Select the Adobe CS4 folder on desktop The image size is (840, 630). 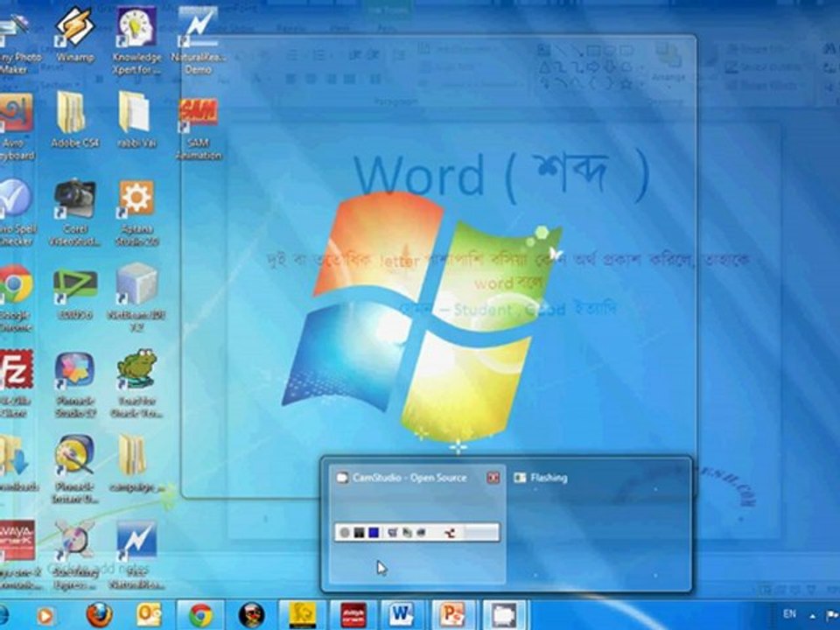click(x=75, y=120)
